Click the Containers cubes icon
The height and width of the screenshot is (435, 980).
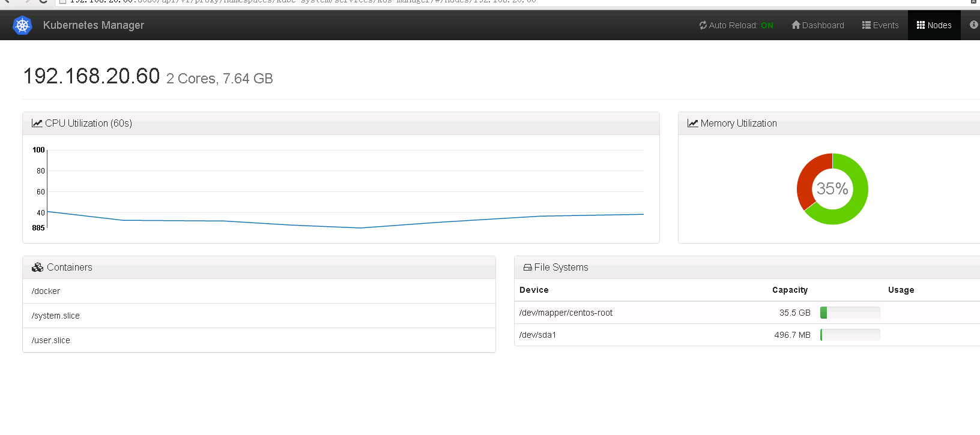pyautogui.click(x=38, y=267)
